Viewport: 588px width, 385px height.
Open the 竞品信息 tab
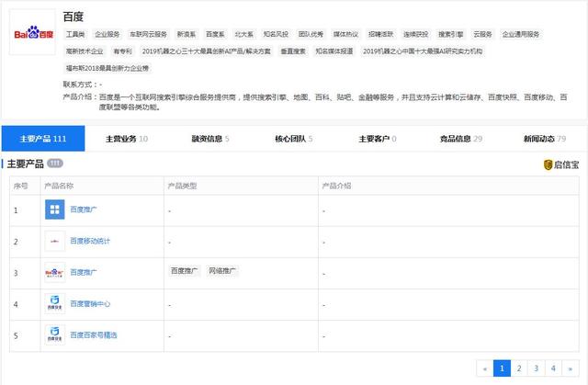click(461, 139)
